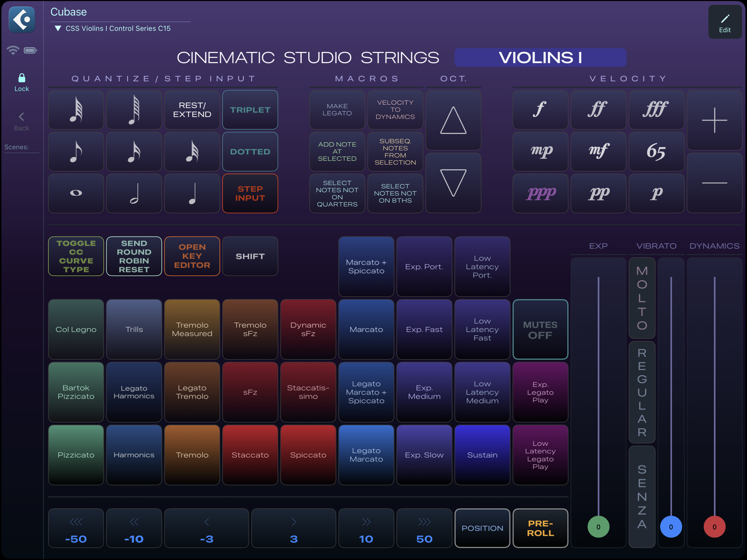Select Sustain articulation
The height and width of the screenshot is (560, 747).
[482, 455]
